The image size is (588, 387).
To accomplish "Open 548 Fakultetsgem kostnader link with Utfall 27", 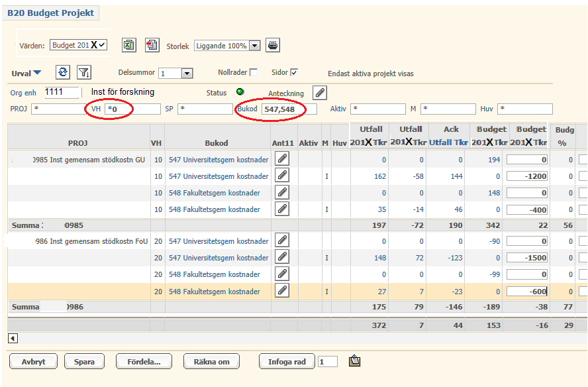I will 214,292.
